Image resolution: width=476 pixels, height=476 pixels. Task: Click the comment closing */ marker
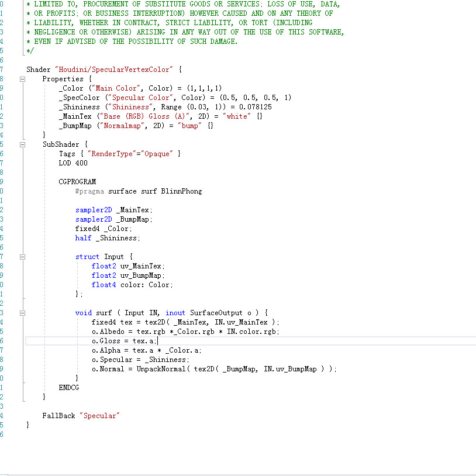point(30,51)
